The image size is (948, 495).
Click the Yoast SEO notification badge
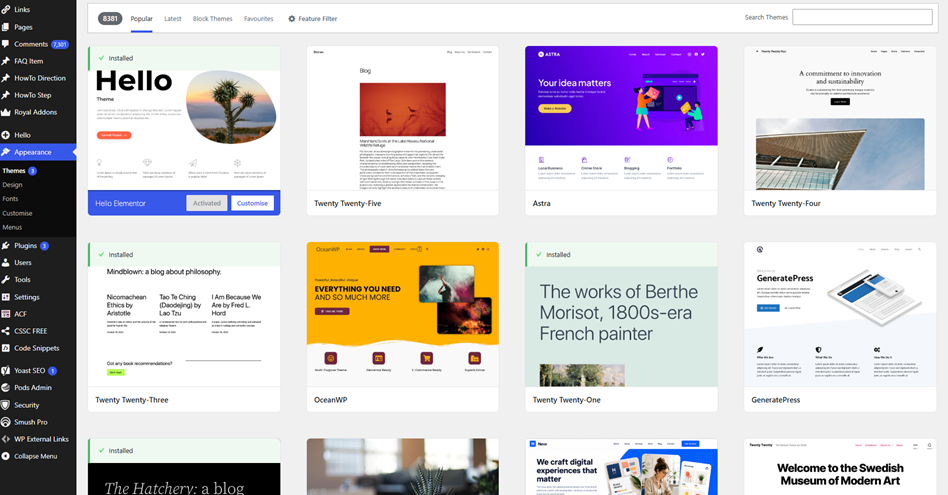click(53, 370)
